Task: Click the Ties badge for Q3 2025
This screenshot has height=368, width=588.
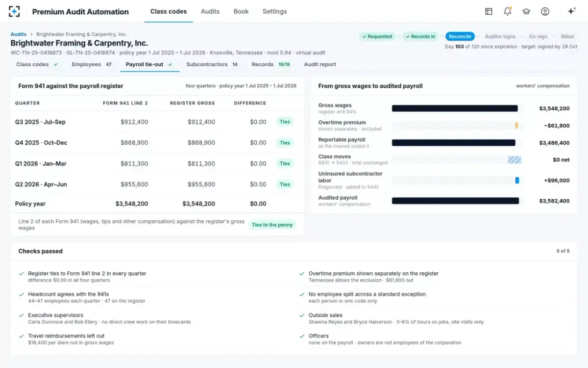Action: (x=285, y=122)
